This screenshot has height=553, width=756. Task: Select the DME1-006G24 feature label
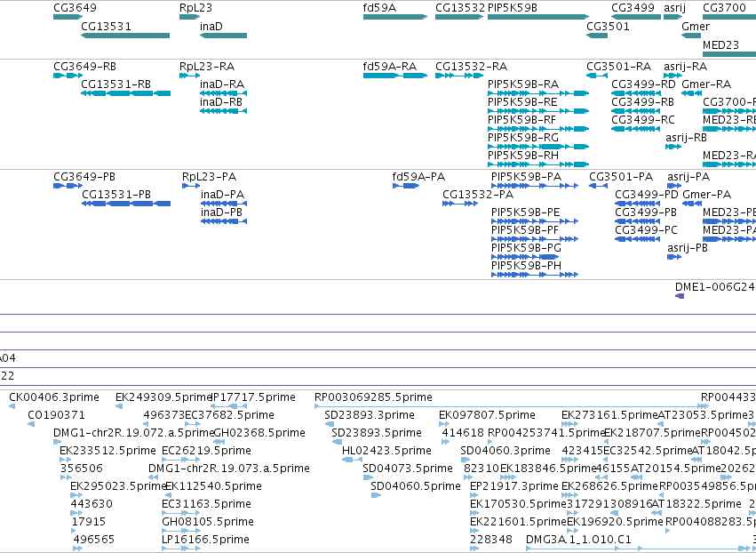pos(714,286)
